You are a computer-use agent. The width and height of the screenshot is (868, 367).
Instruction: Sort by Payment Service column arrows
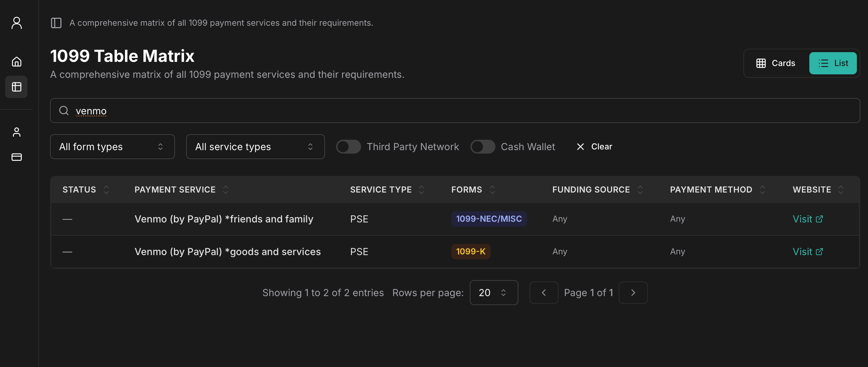pyautogui.click(x=226, y=190)
